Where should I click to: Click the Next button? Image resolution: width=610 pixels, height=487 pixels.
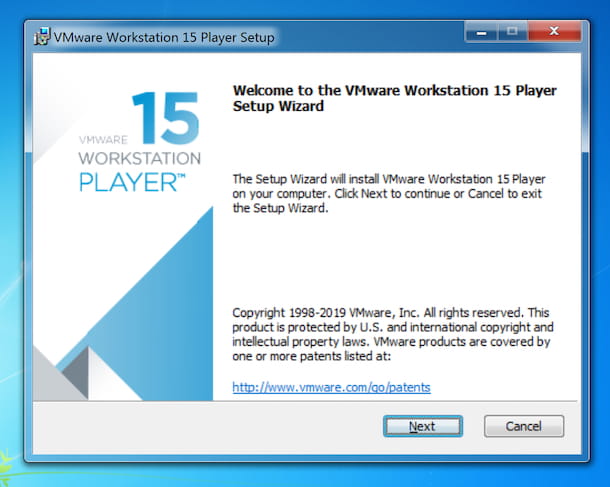pyautogui.click(x=423, y=426)
